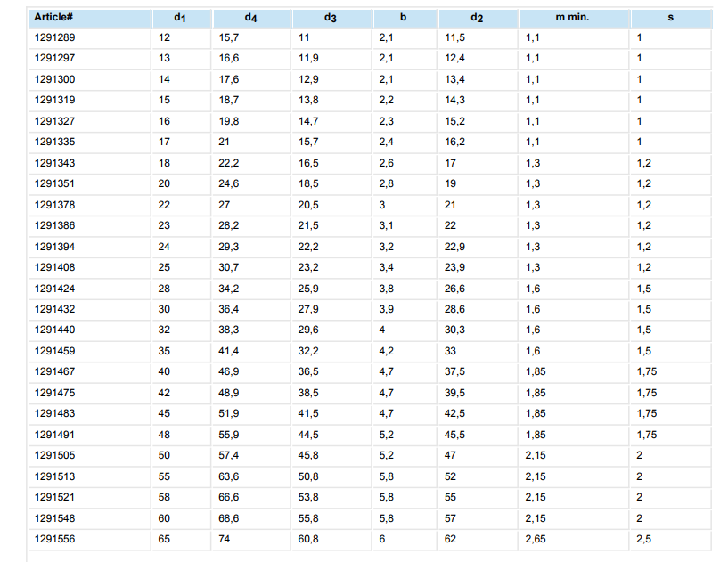Select article number 1291459
728x562 pixels.
tap(54, 351)
